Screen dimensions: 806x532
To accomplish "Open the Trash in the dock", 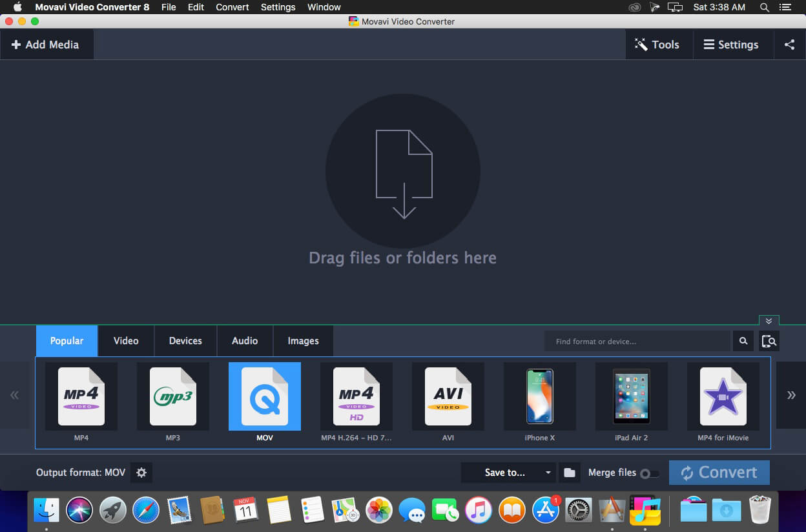I will [x=760, y=510].
